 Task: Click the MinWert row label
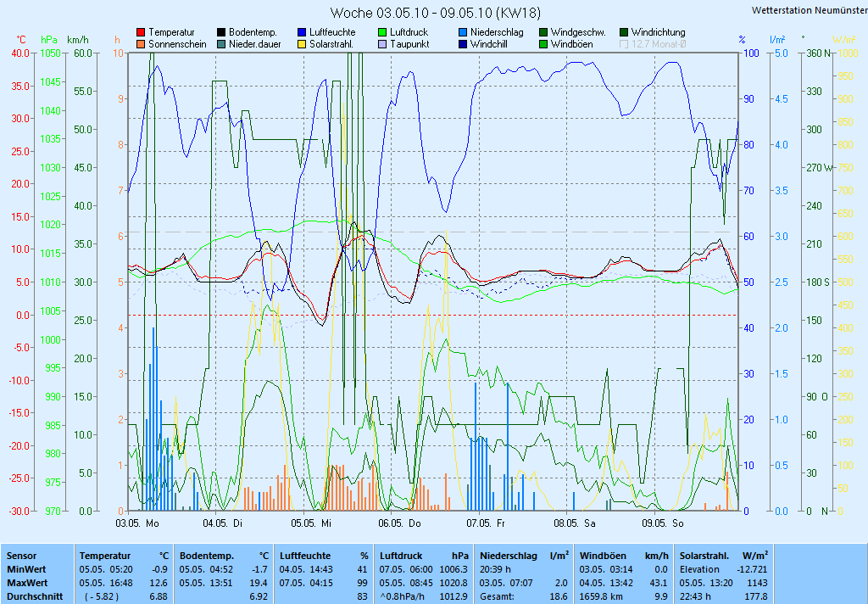click(26, 570)
